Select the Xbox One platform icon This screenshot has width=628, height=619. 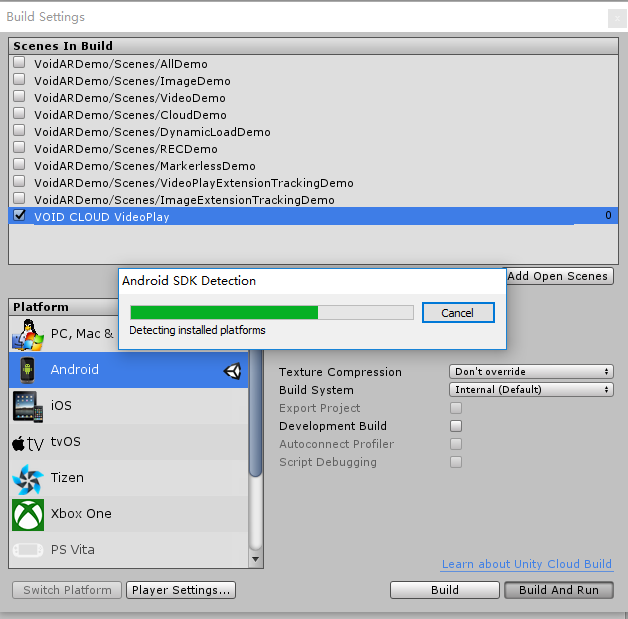(28, 514)
